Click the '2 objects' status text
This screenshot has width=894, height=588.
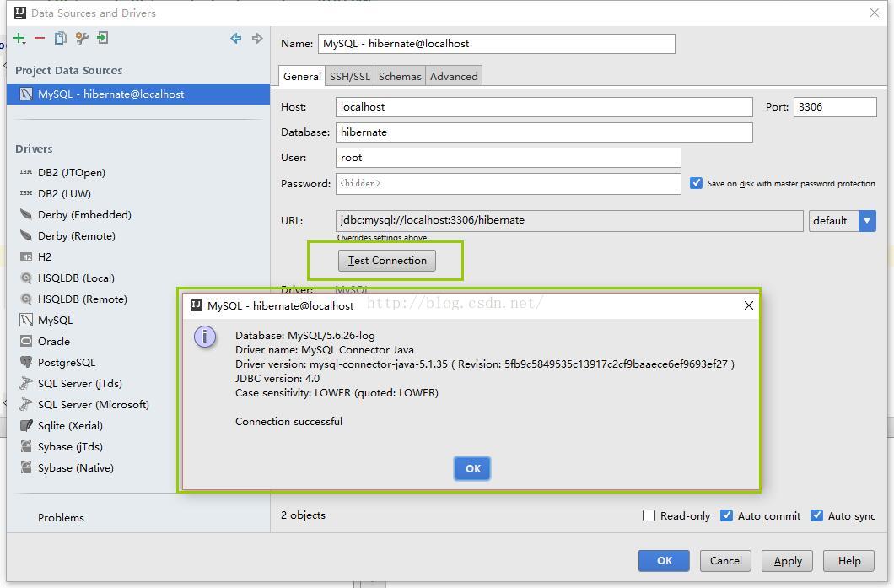coord(303,515)
